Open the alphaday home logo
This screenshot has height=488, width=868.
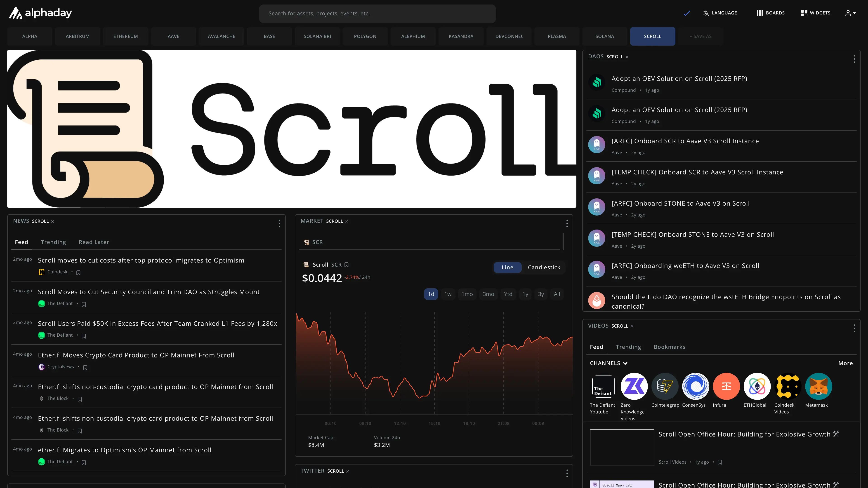point(40,13)
